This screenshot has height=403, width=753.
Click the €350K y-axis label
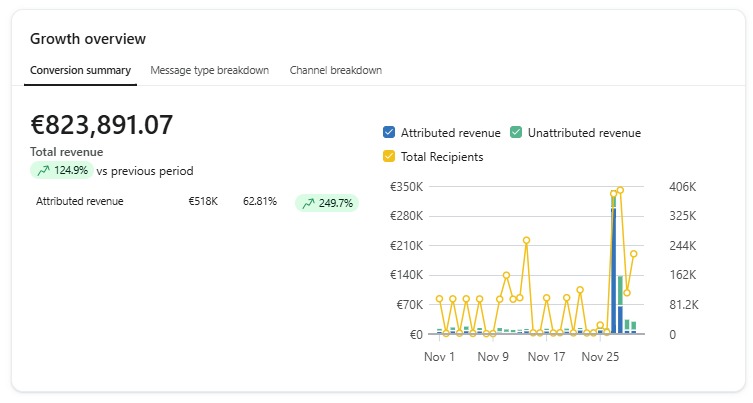point(406,186)
